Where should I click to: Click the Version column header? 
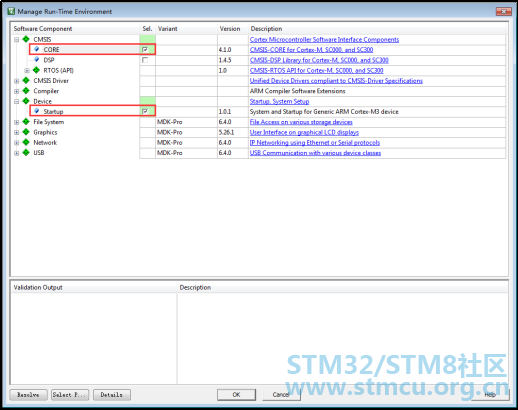click(x=233, y=29)
